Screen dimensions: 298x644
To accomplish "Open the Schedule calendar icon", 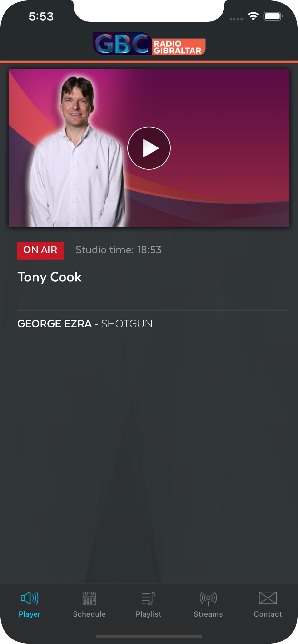I will click(89, 598).
